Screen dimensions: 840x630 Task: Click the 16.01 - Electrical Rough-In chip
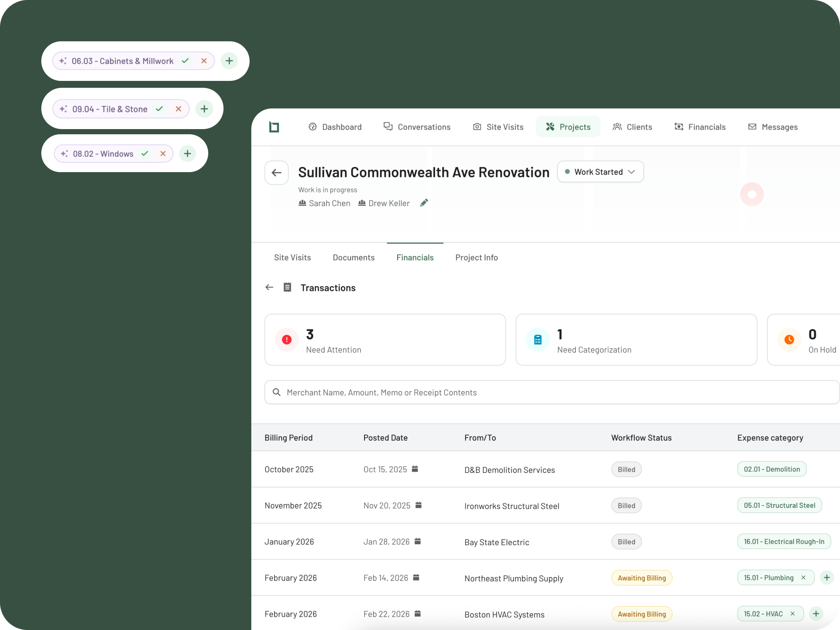coord(784,541)
